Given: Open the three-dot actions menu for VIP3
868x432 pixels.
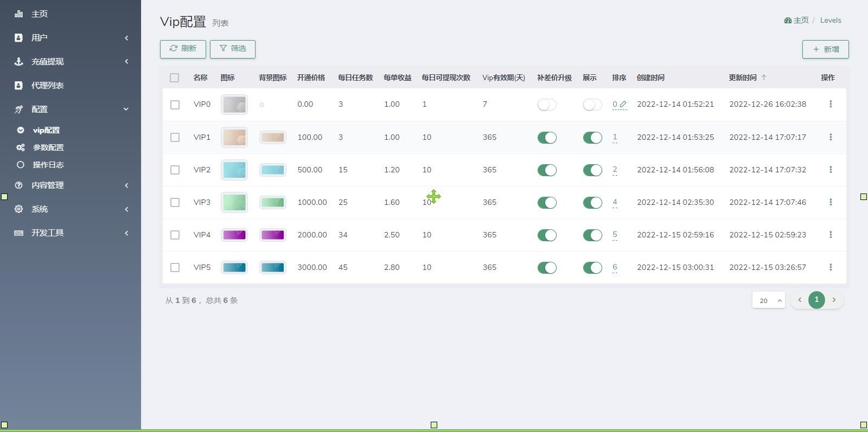Looking at the screenshot, I should point(830,202).
